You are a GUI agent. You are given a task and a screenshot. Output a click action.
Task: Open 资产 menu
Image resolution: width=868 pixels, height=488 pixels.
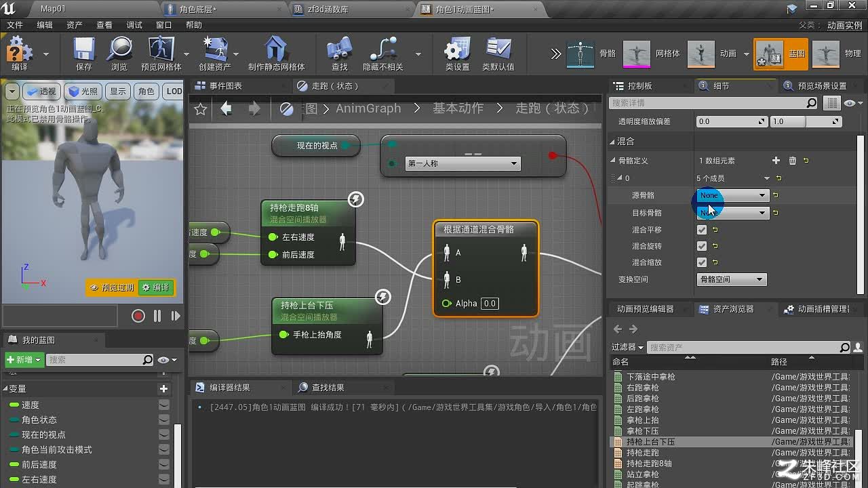(x=75, y=25)
